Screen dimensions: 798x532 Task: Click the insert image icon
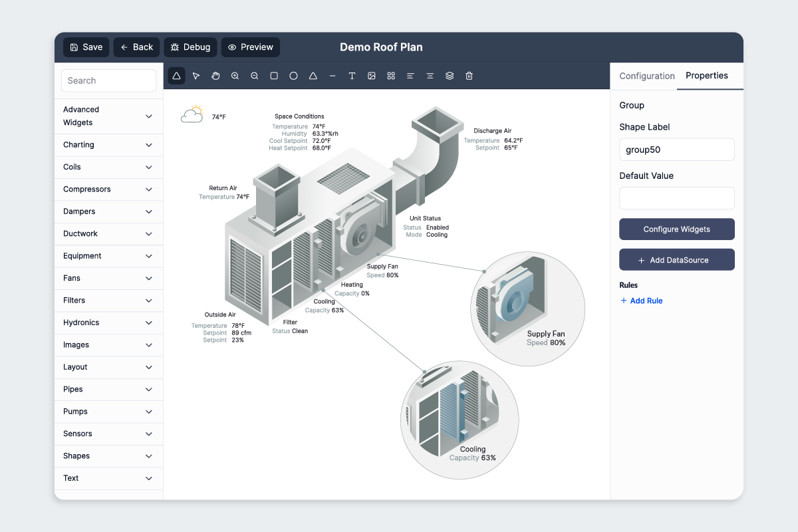pos(372,76)
